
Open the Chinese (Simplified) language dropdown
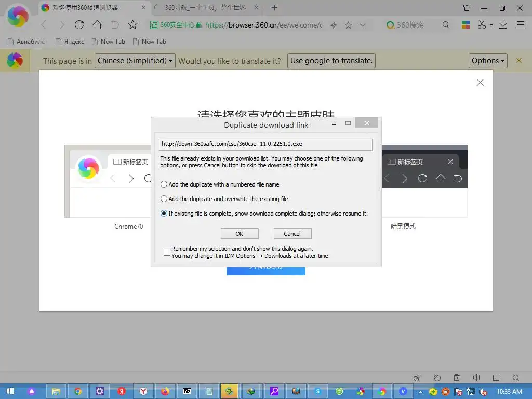(x=135, y=61)
